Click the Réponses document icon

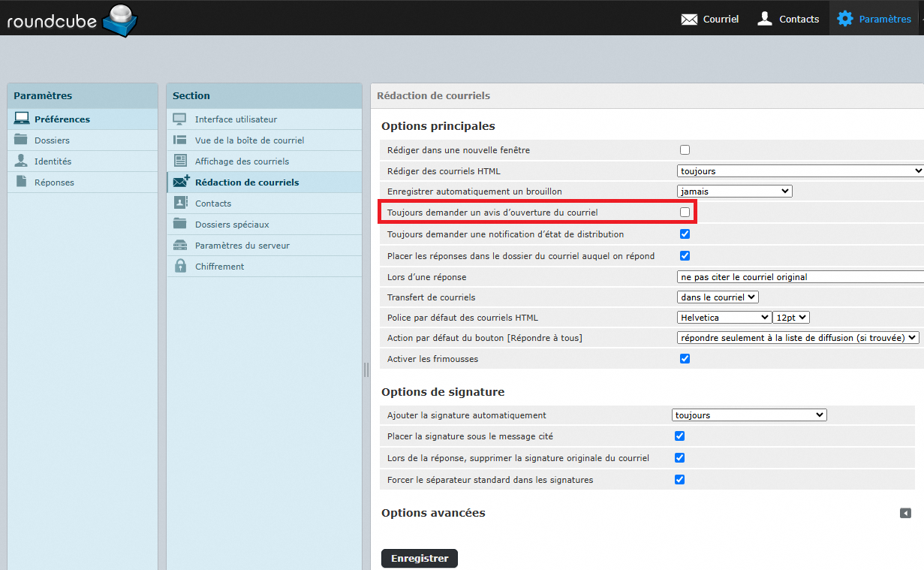(x=21, y=182)
